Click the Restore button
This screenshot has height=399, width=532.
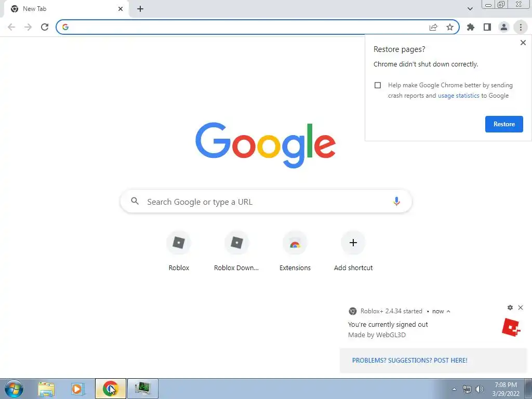[504, 124]
